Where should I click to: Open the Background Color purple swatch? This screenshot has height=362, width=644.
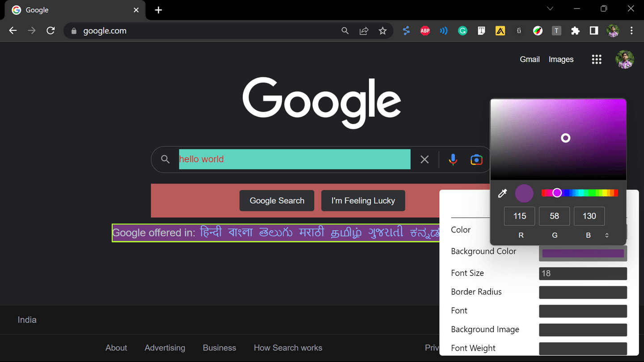point(583,253)
